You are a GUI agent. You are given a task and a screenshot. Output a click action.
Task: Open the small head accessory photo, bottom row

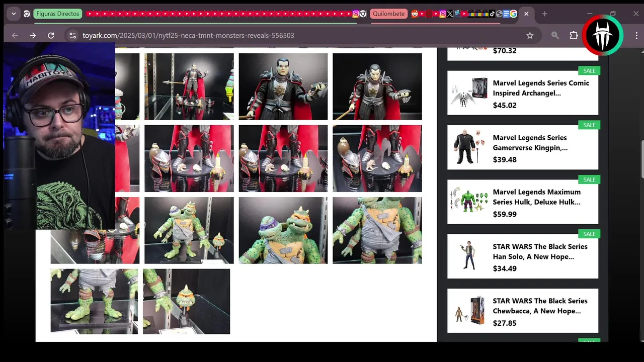click(187, 301)
